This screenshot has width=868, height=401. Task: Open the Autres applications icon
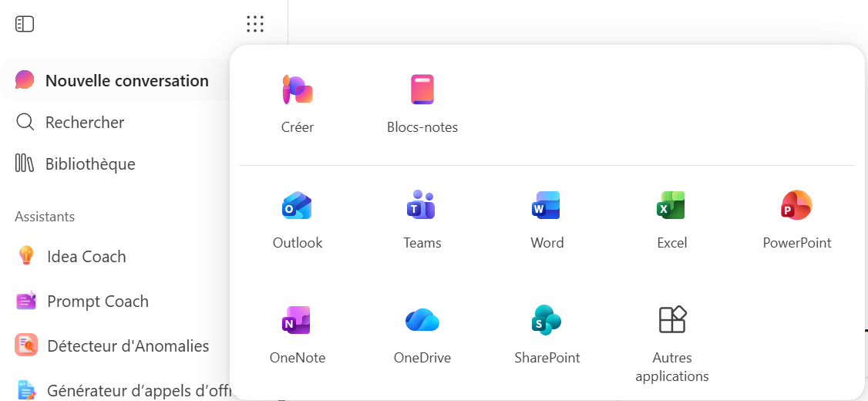[672, 319]
